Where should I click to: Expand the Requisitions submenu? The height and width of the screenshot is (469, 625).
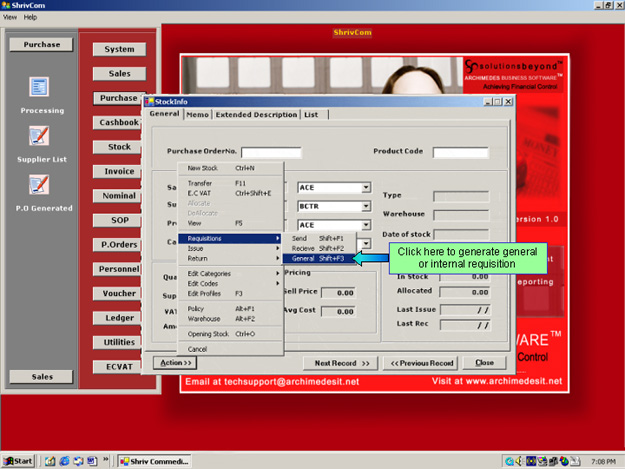[230, 238]
